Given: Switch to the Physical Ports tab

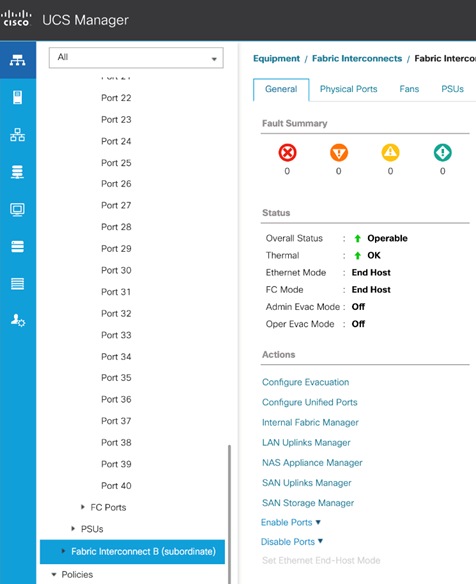Looking at the screenshot, I should pos(349,89).
